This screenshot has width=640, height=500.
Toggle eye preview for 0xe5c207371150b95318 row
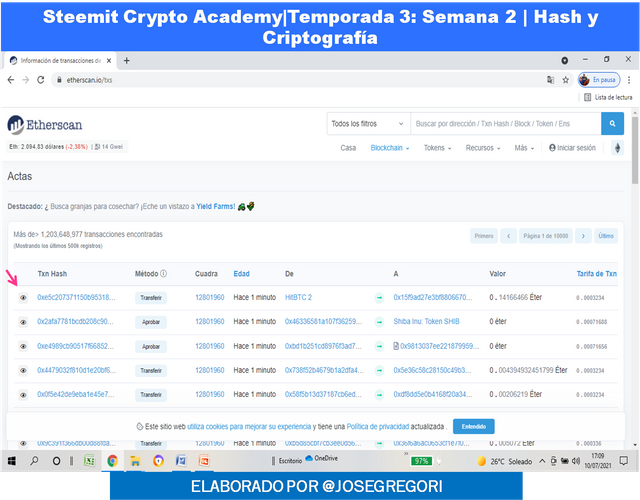[23, 298]
